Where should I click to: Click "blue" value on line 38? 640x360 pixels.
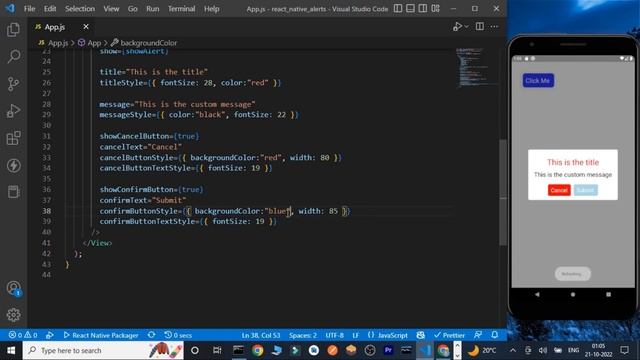278,211
